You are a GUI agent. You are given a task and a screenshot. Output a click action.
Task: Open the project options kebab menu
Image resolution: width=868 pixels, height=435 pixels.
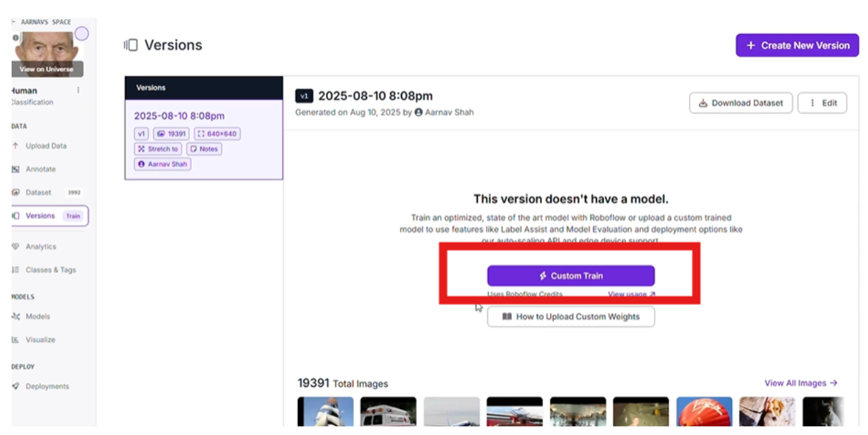[x=78, y=90]
